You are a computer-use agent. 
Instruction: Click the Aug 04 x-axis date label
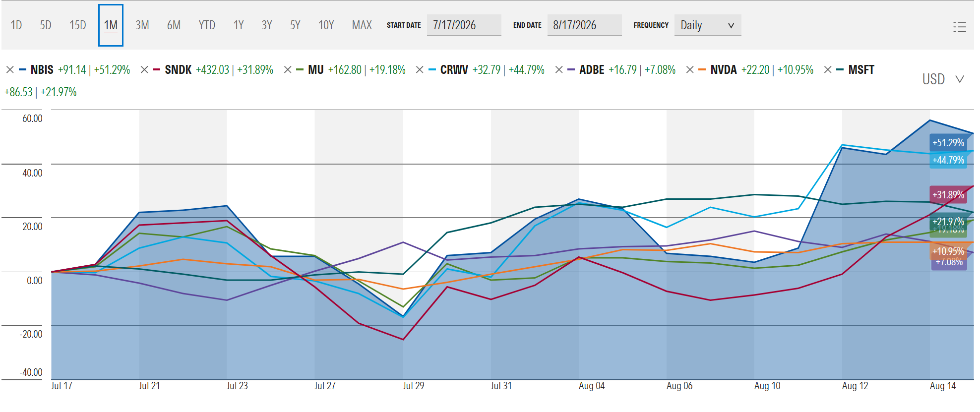[x=592, y=386]
